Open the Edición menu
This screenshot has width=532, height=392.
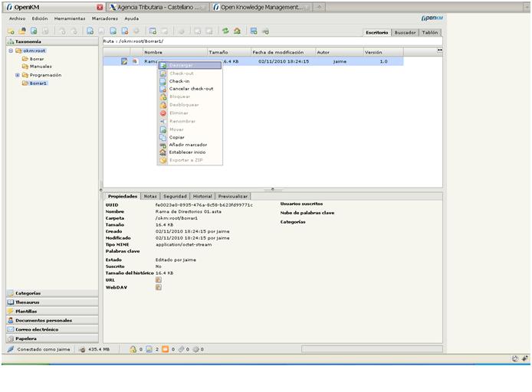(40, 18)
